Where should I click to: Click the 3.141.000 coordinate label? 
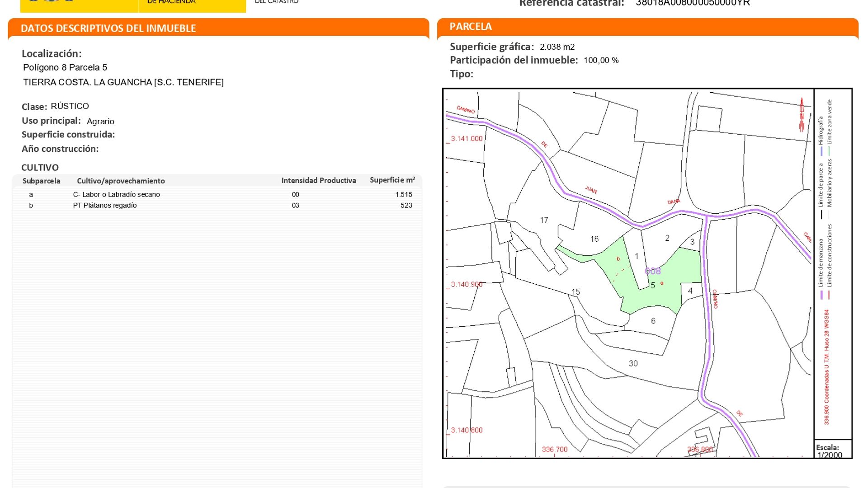(x=467, y=139)
